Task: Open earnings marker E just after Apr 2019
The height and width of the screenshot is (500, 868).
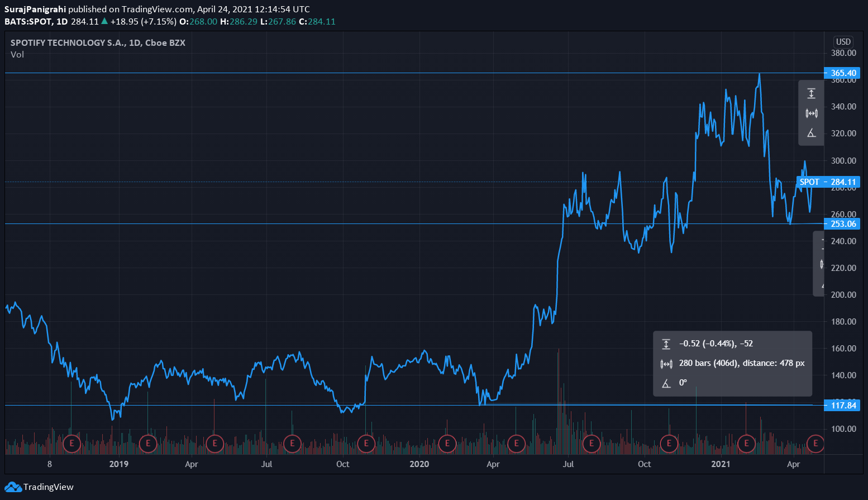Action: (214, 444)
